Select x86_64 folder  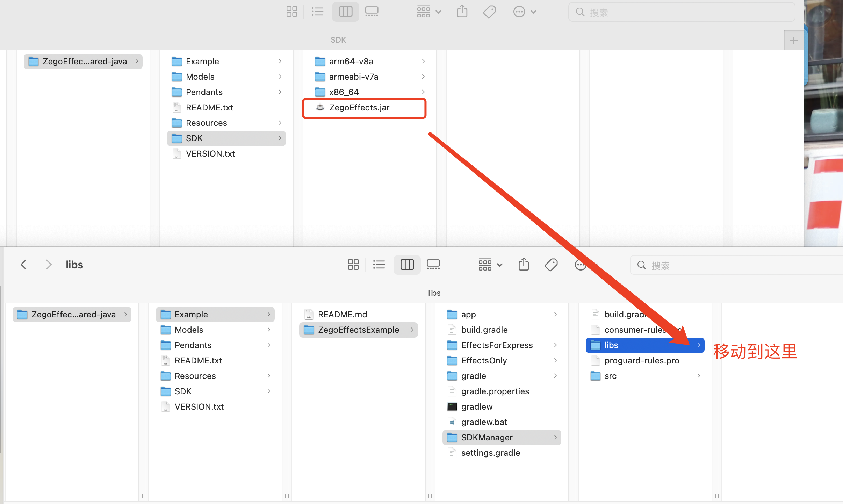(x=370, y=92)
